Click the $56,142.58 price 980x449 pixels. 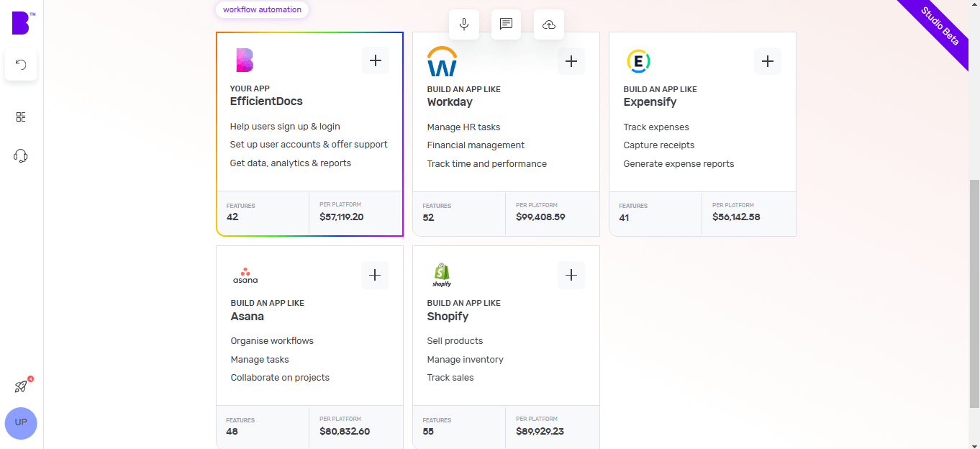736,217
